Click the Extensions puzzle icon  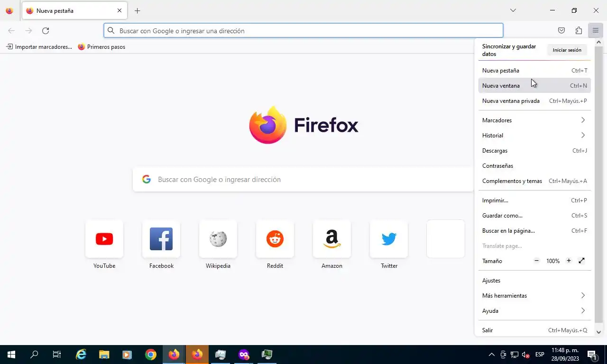[579, 31]
